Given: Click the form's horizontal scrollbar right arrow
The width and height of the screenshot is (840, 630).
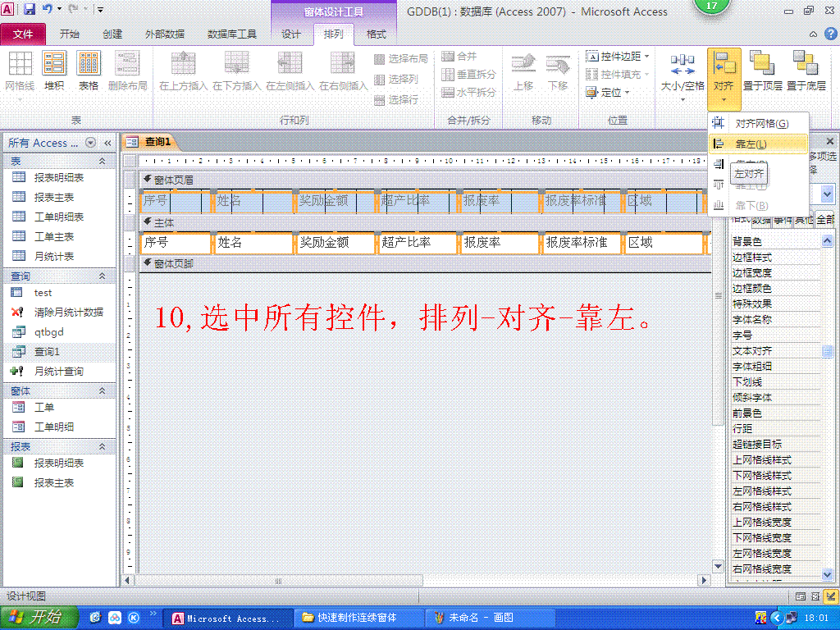Looking at the screenshot, I should click(704, 580).
